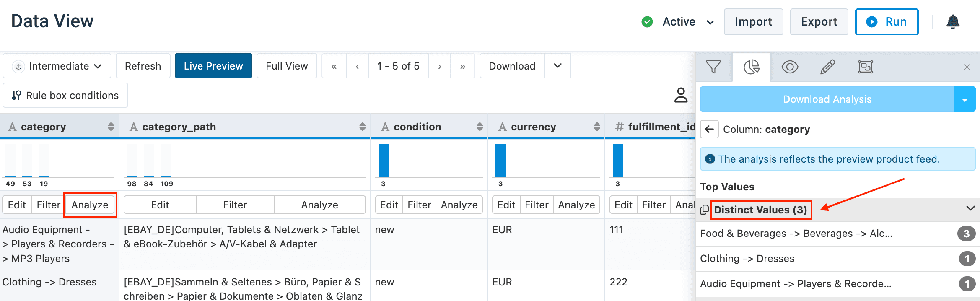Viewport: 980px width, 301px height.
Task: Open Download options dropdown arrow
Action: pos(557,66)
